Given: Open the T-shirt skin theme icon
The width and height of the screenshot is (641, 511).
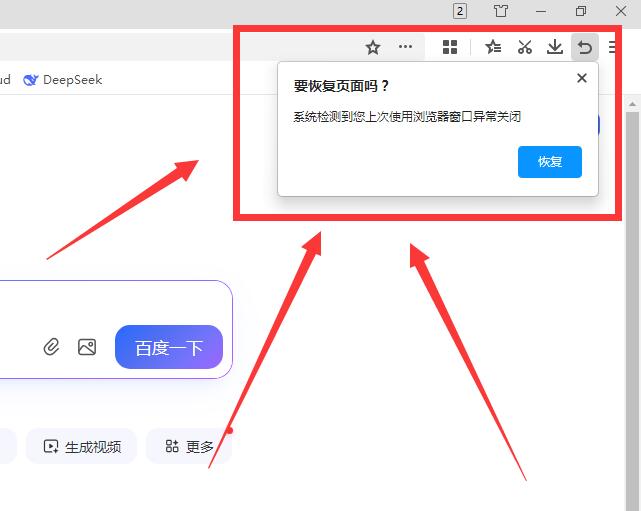Looking at the screenshot, I should [x=501, y=11].
